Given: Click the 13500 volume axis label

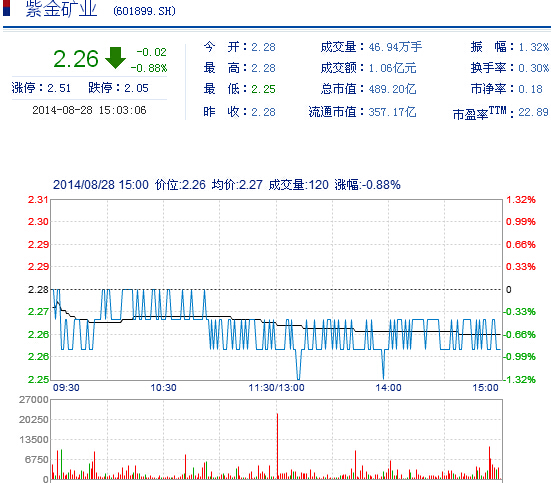Looking at the screenshot, I should [34, 440].
